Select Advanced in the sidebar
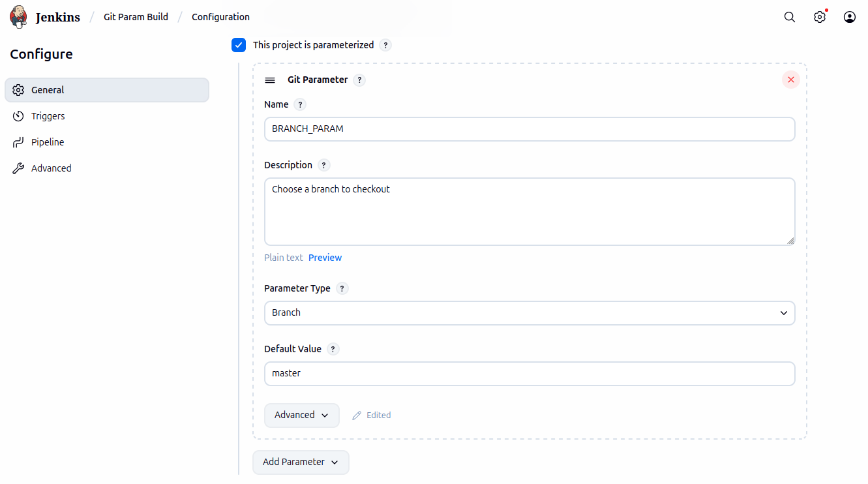Image resolution: width=868 pixels, height=484 pixels. 51,168
